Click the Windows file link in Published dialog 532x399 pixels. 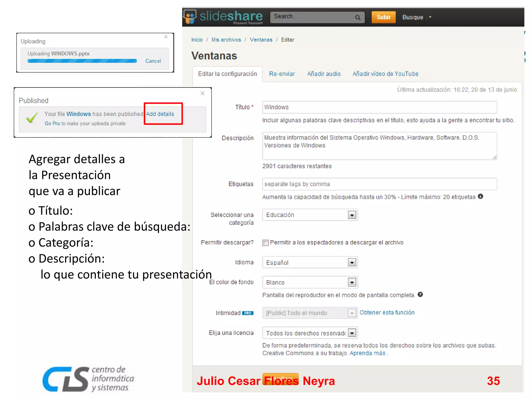click(x=79, y=114)
